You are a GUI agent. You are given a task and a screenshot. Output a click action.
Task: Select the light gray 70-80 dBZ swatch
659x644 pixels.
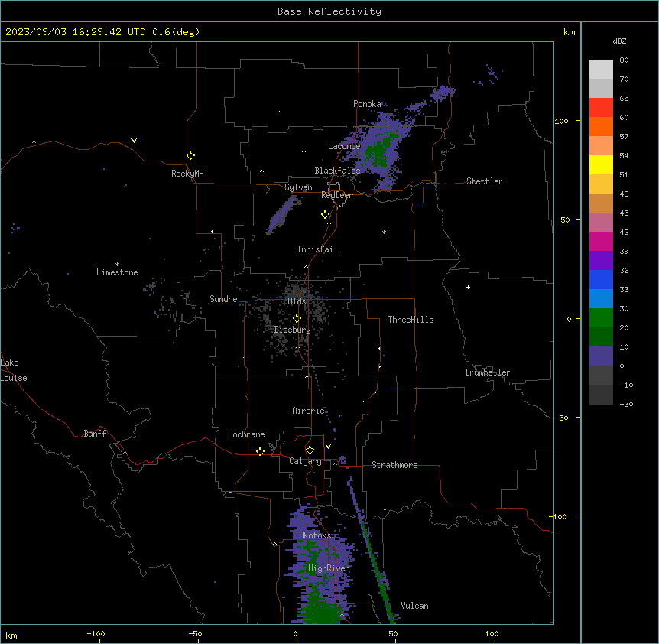(601, 70)
